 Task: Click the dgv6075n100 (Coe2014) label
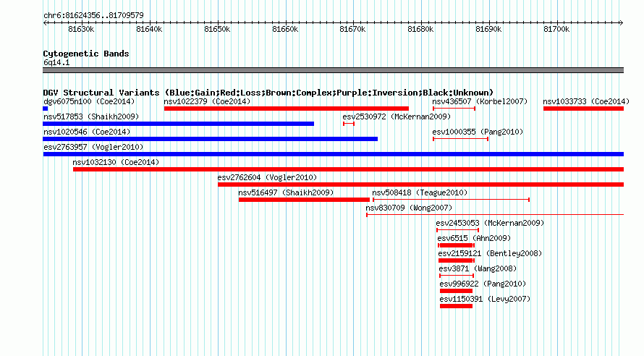click(89, 101)
